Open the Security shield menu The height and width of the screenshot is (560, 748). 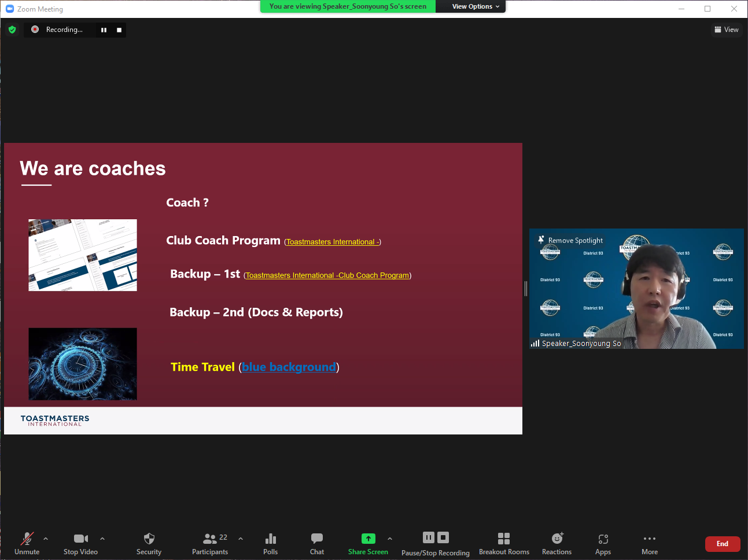pyautogui.click(x=149, y=543)
